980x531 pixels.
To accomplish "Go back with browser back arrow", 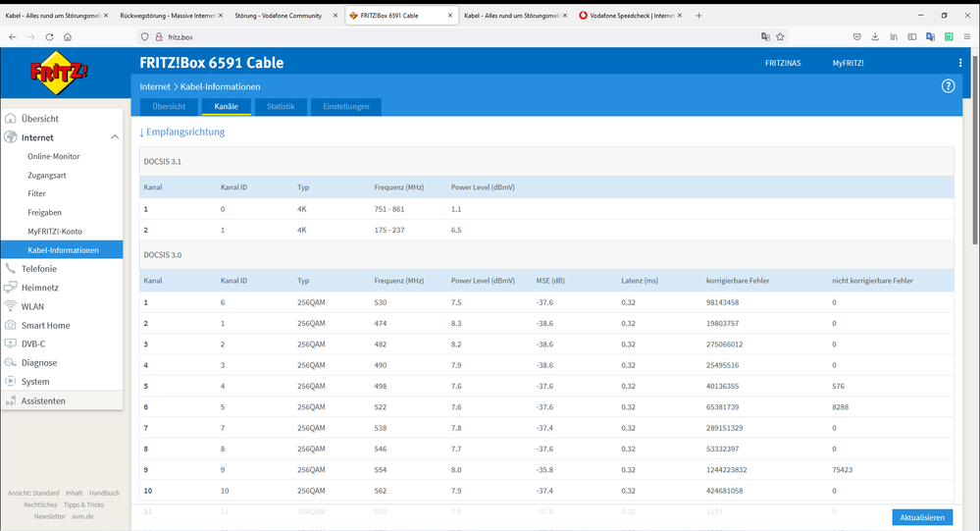I will pos(13,37).
